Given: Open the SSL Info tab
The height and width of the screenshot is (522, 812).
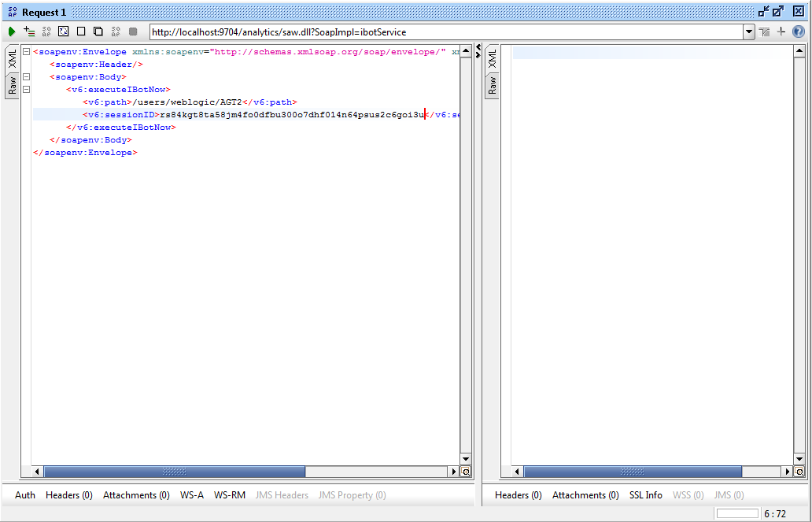Looking at the screenshot, I should pos(646,495).
